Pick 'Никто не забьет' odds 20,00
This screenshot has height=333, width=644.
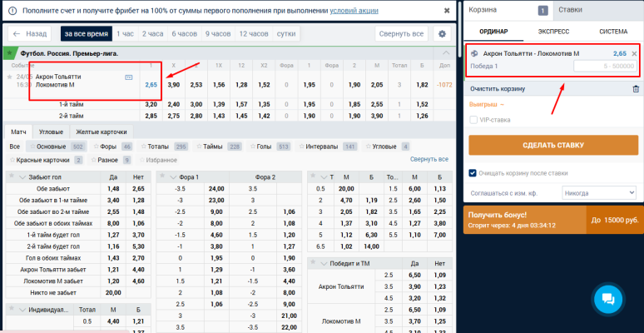pyautogui.click(x=113, y=293)
